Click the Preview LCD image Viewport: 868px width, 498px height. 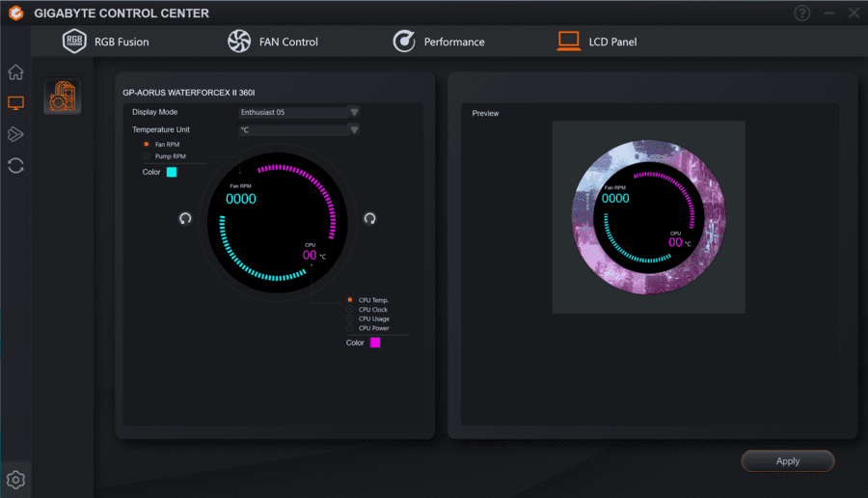click(x=648, y=217)
